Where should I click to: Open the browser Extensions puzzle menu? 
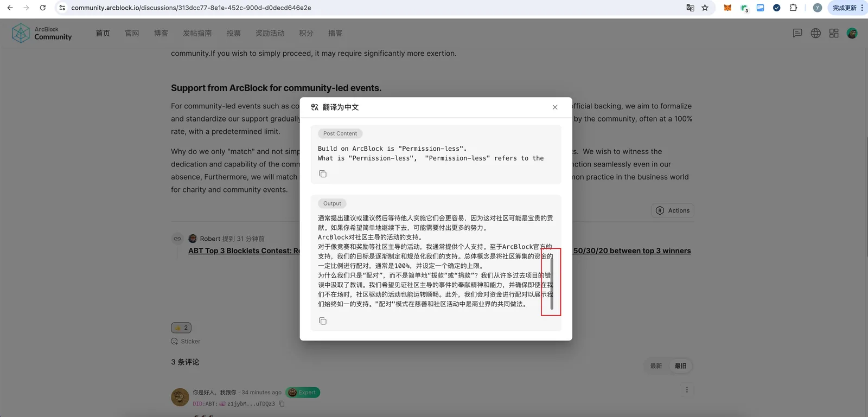click(x=793, y=8)
